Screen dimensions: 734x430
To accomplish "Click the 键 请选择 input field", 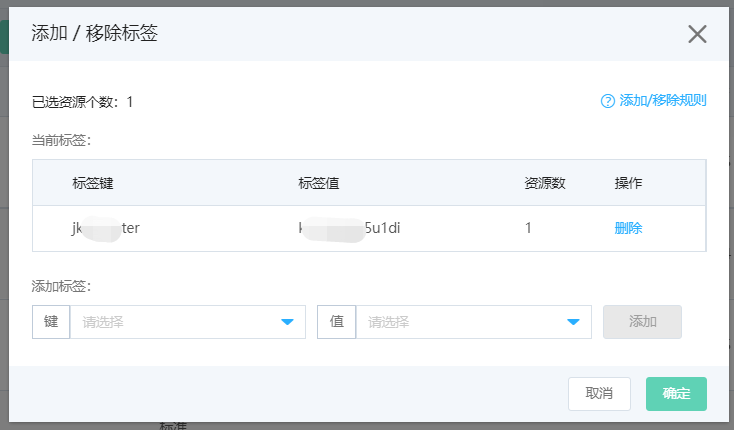I will [188, 322].
